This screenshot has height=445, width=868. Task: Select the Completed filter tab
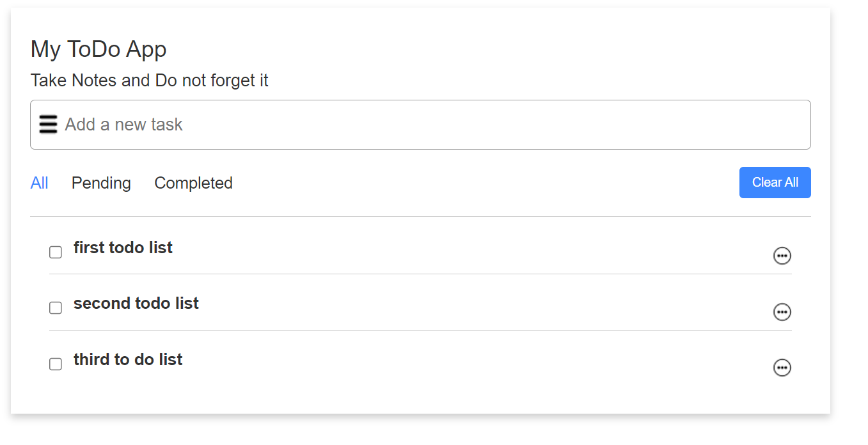click(x=193, y=183)
